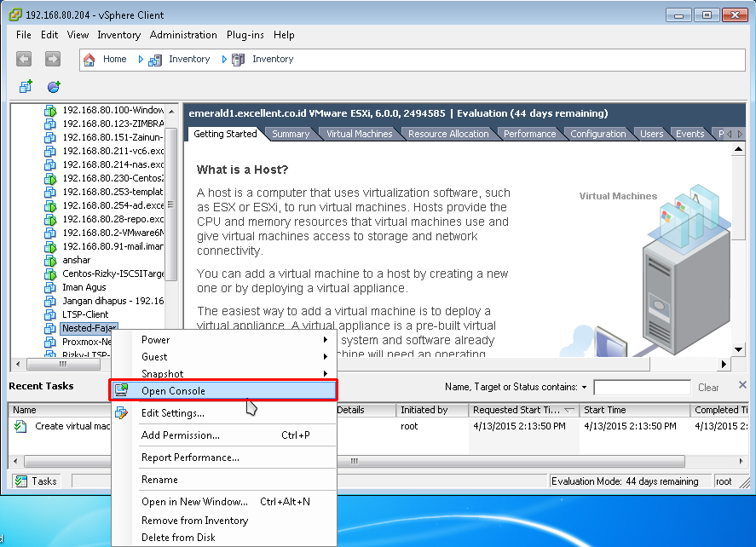Expand the Guest submenu
This screenshot has height=547, width=756.
point(325,357)
